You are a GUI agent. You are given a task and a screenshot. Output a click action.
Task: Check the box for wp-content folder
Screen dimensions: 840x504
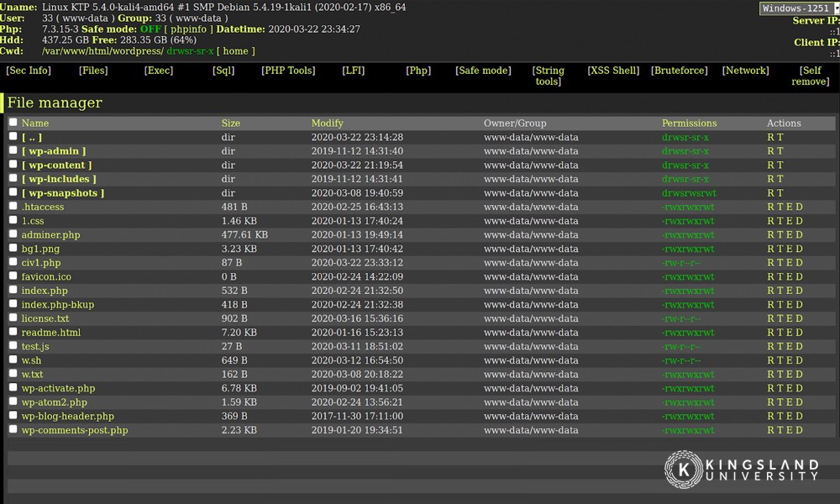tap(13, 165)
